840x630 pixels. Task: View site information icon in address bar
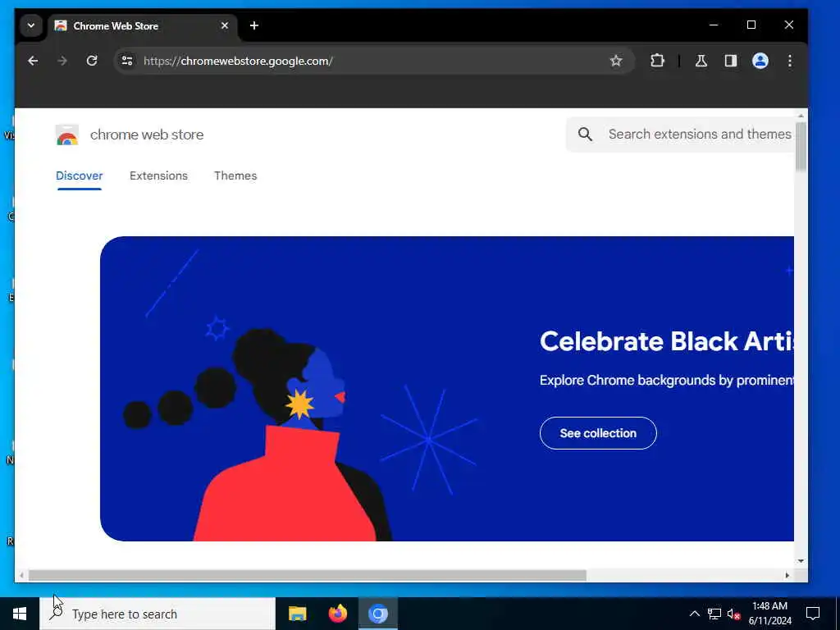coord(127,61)
